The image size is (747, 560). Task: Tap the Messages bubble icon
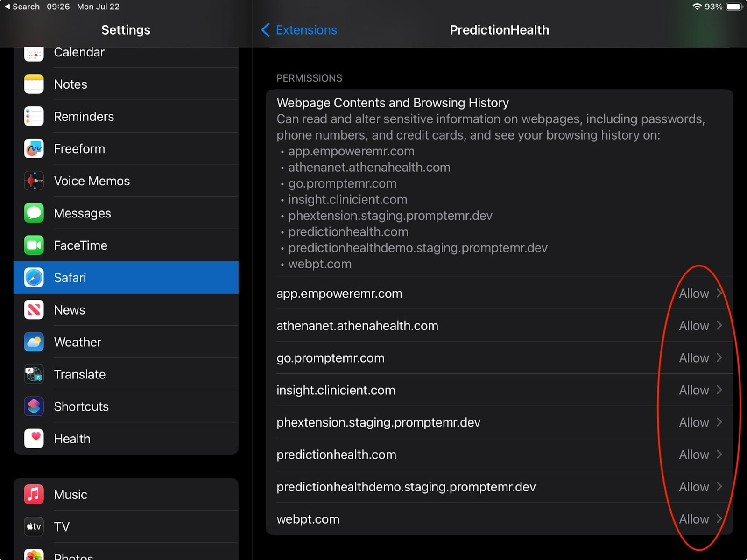pos(34,213)
